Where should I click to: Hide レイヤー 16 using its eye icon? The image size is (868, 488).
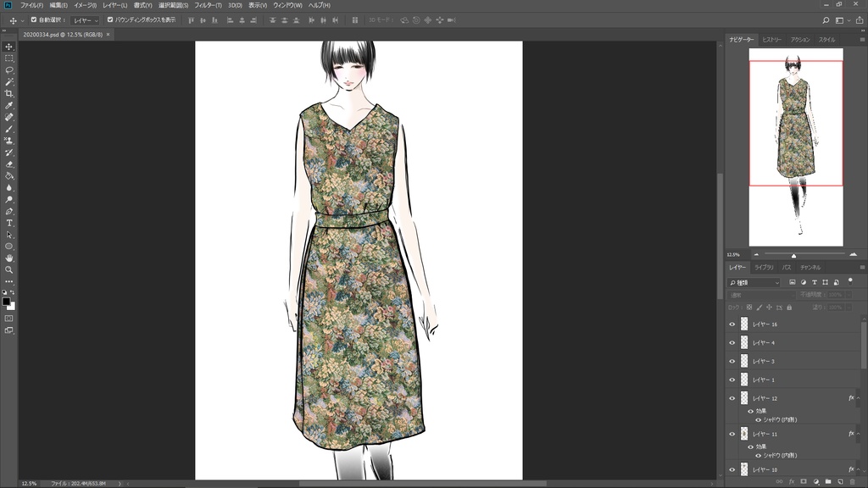pyautogui.click(x=732, y=324)
